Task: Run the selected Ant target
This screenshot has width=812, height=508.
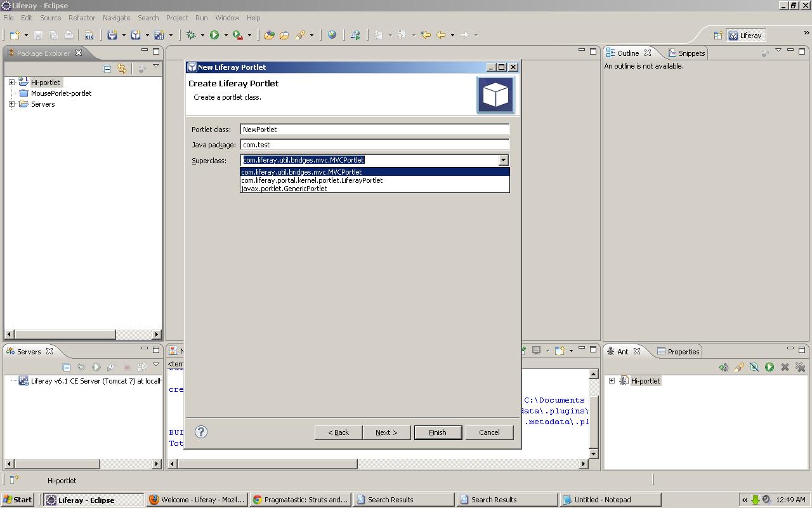Action: [769, 367]
